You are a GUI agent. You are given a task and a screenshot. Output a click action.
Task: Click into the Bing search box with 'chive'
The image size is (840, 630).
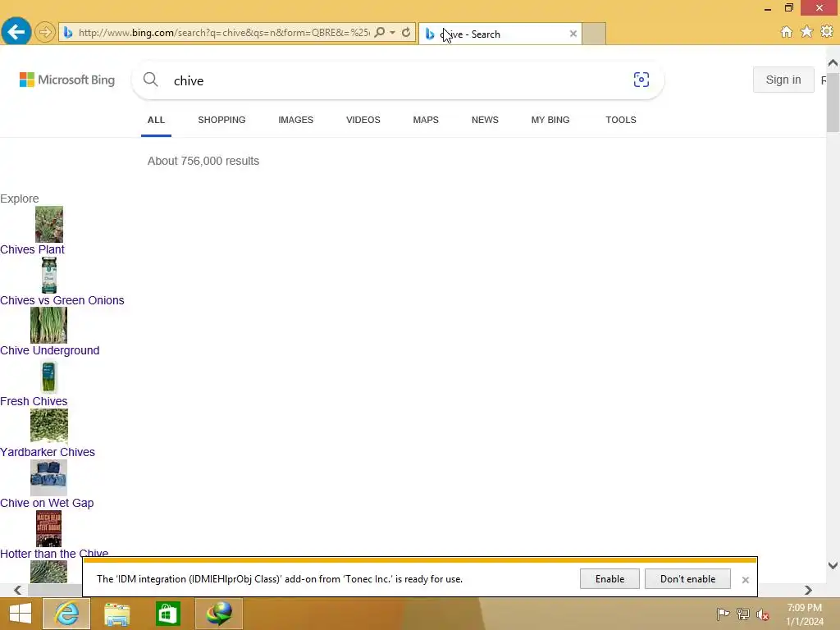(x=396, y=80)
